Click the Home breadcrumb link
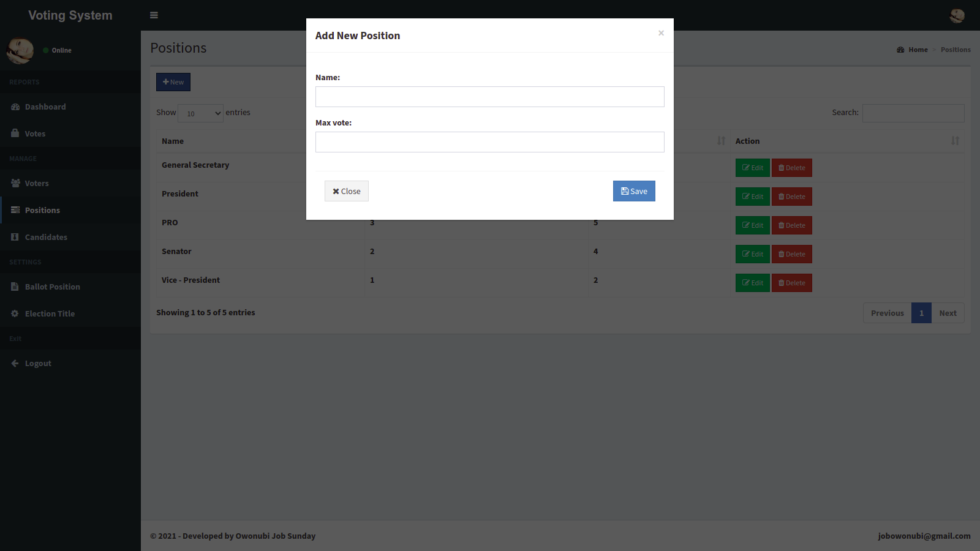The height and width of the screenshot is (551, 980). [913, 50]
